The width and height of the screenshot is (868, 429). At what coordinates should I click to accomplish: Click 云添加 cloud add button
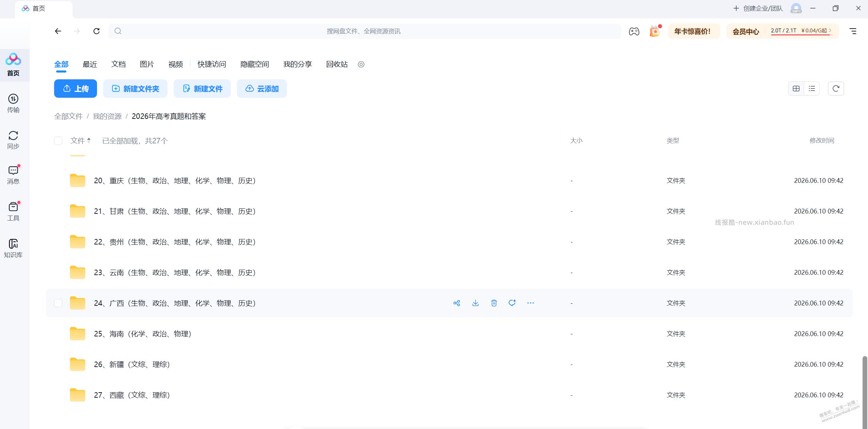262,89
